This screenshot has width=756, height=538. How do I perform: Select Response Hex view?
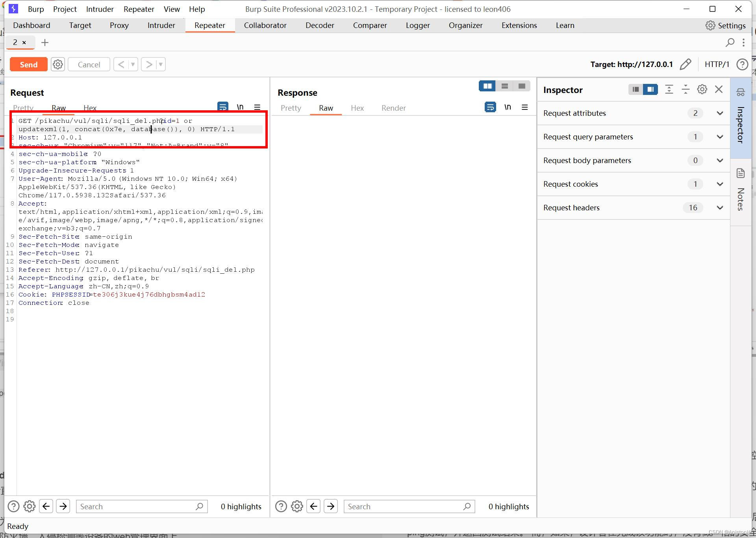(357, 108)
